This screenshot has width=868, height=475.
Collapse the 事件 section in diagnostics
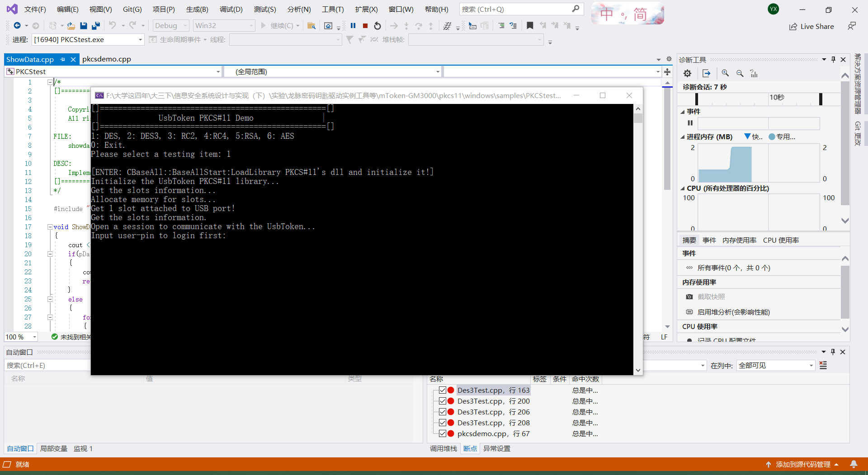point(683,112)
